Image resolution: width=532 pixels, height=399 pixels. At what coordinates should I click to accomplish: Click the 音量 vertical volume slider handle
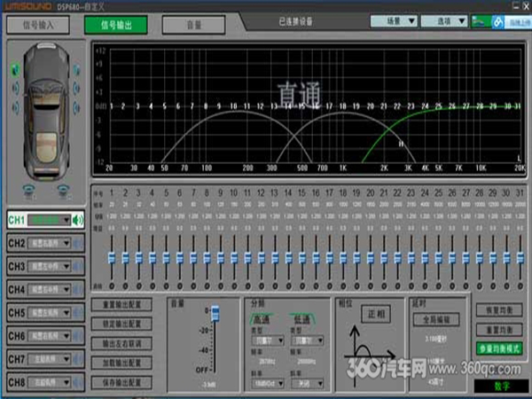[213, 312]
